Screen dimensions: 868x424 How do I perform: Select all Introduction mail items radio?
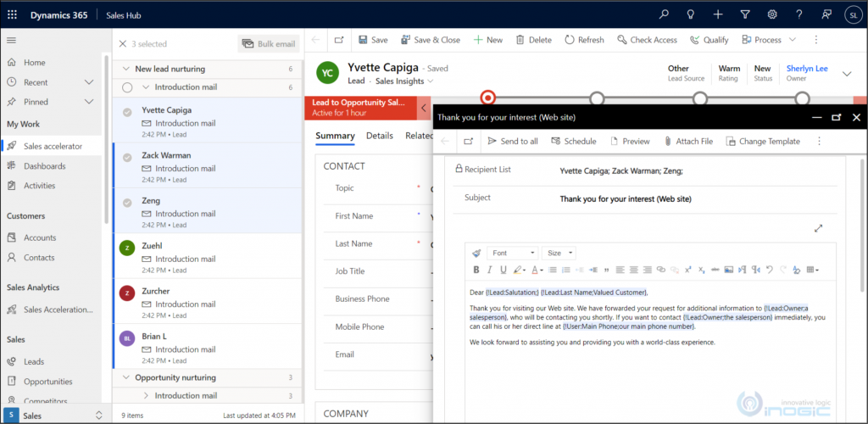pos(127,87)
